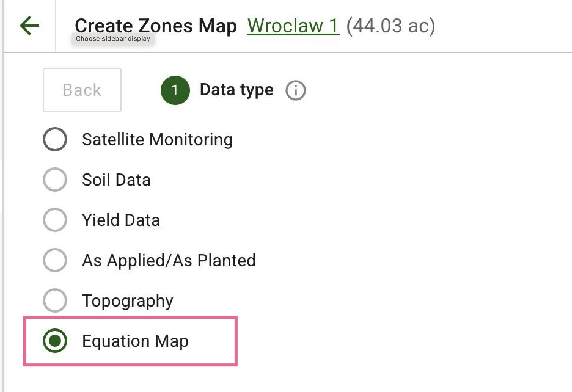
Task: Click the green back arrow icon
Action: click(30, 26)
